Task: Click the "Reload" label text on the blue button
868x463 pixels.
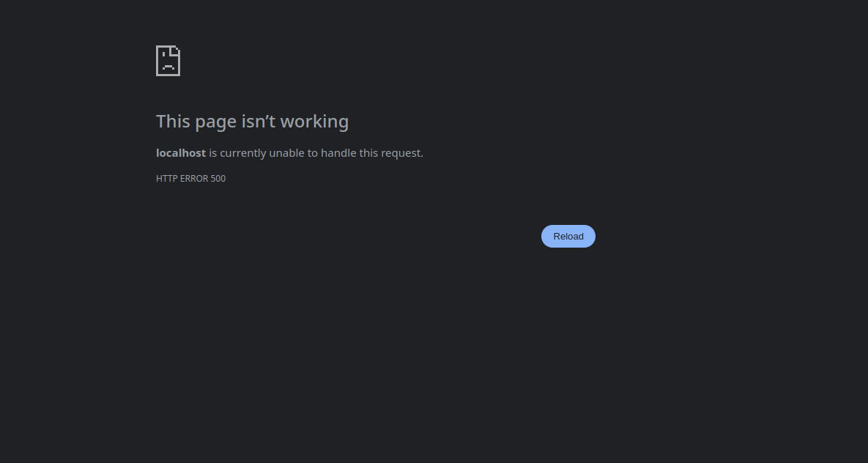Action: click(x=568, y=237)
